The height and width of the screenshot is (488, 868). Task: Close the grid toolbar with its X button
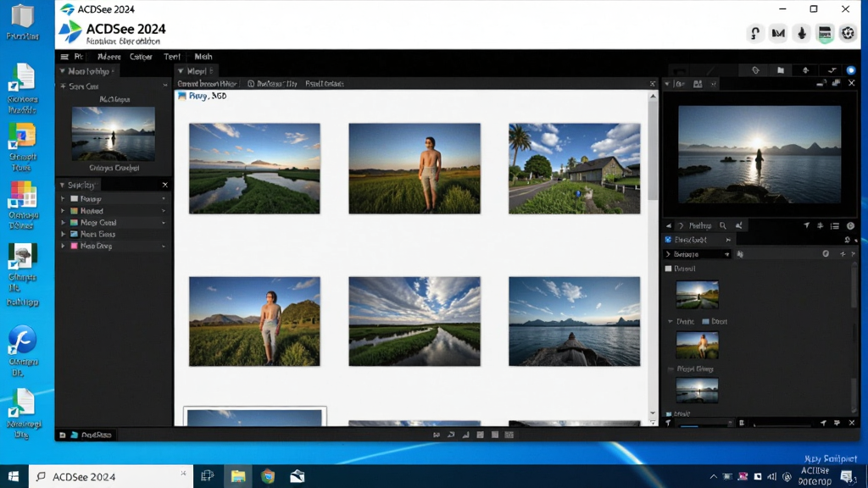[x=652, y=84]
